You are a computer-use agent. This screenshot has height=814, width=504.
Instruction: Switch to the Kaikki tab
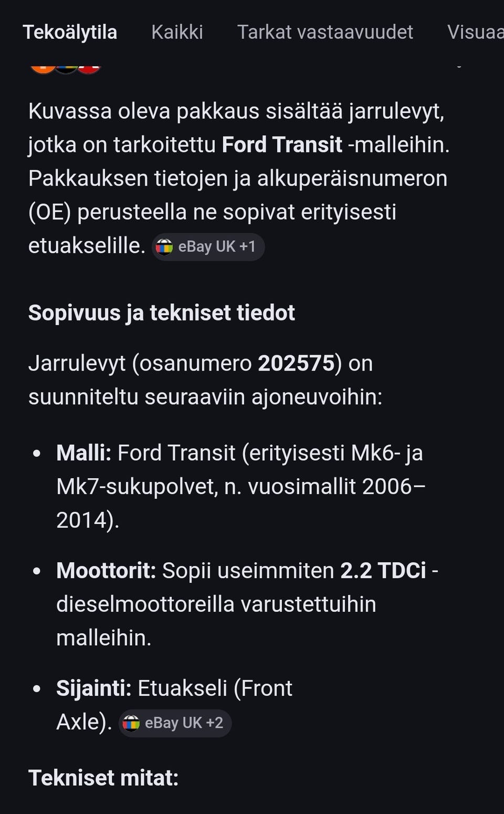pos(177,33)
